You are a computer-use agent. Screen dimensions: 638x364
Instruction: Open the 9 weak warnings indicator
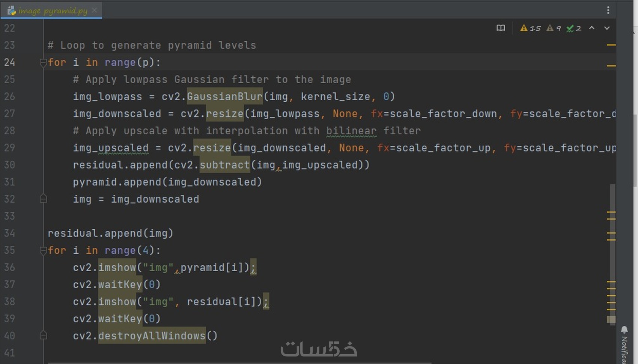[554, 28]
